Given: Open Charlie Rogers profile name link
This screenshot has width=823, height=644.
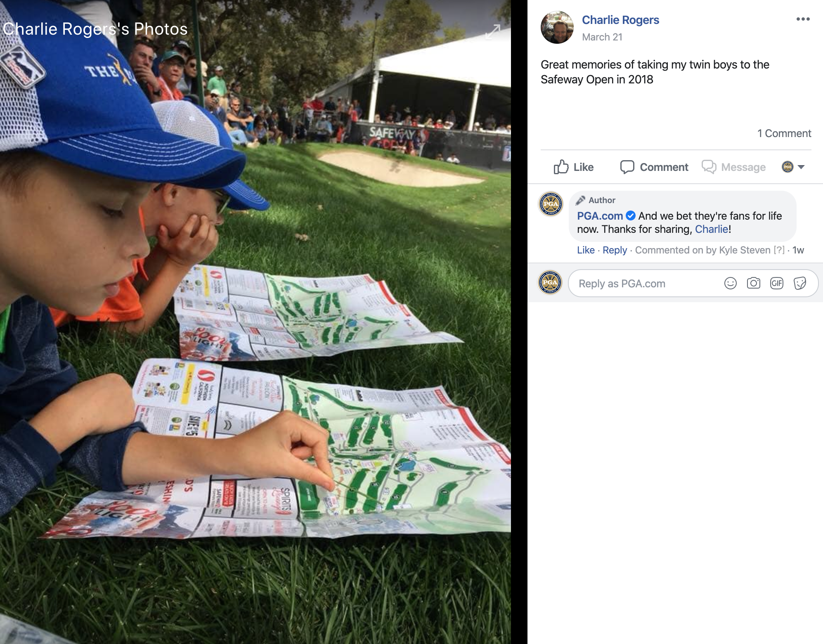Looking at the screenshot, I should [620, 20].
